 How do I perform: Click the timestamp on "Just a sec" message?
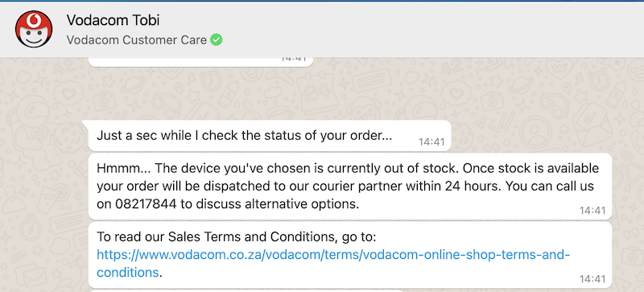[431, 142]
